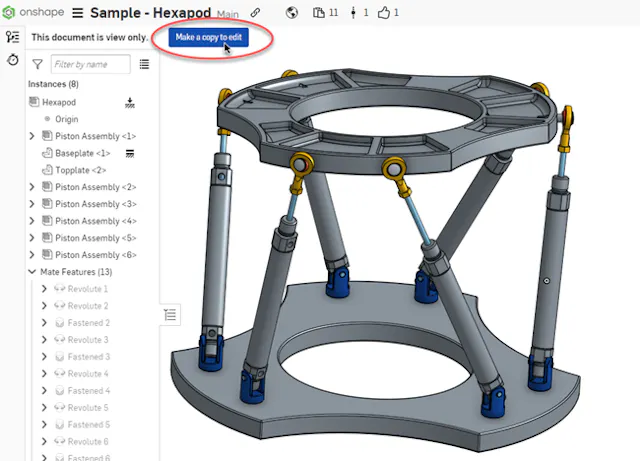The width and height of the screenshot is (640, 461).
Task: Select the Origin item
Action: (67, 119)
